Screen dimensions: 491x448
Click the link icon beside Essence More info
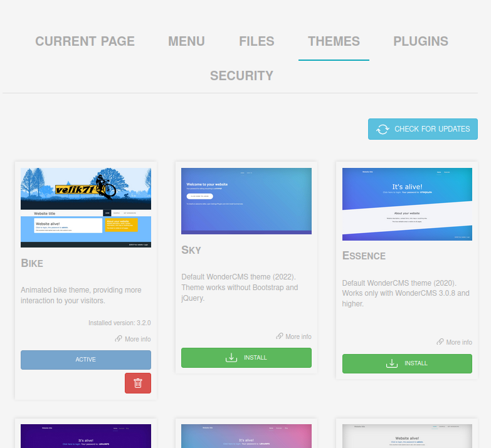440,342
